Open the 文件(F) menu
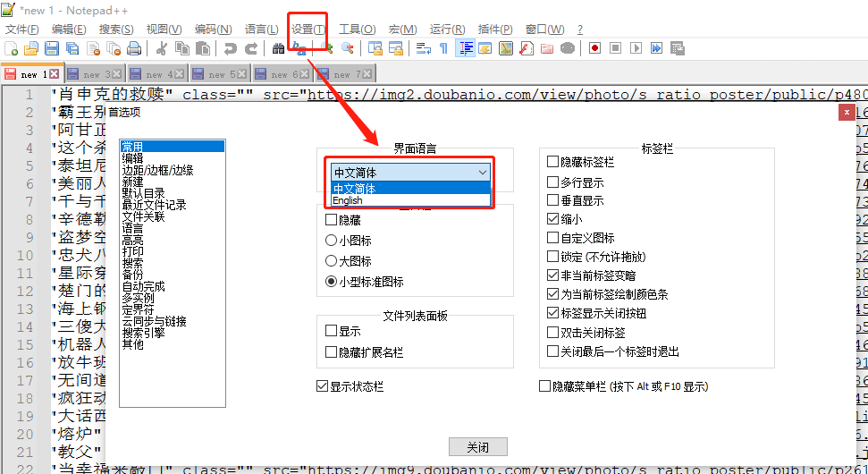Screen dimensions: 868x474 [22, 30]
